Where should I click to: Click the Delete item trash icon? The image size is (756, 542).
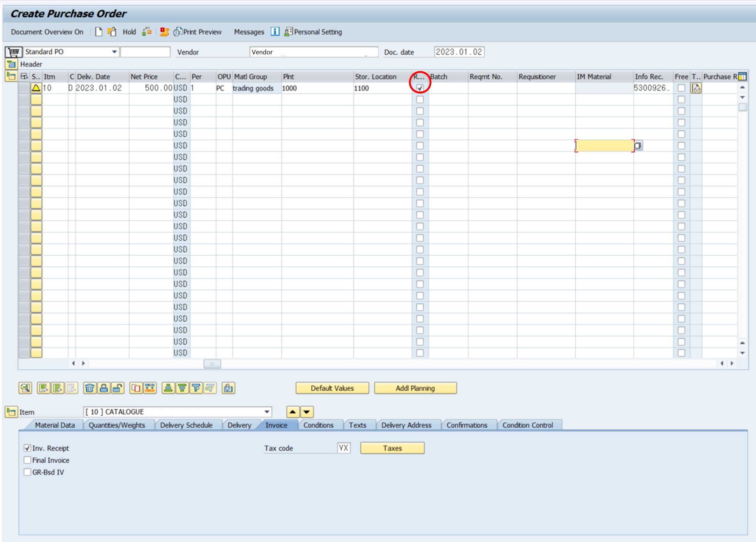point(89,388)
